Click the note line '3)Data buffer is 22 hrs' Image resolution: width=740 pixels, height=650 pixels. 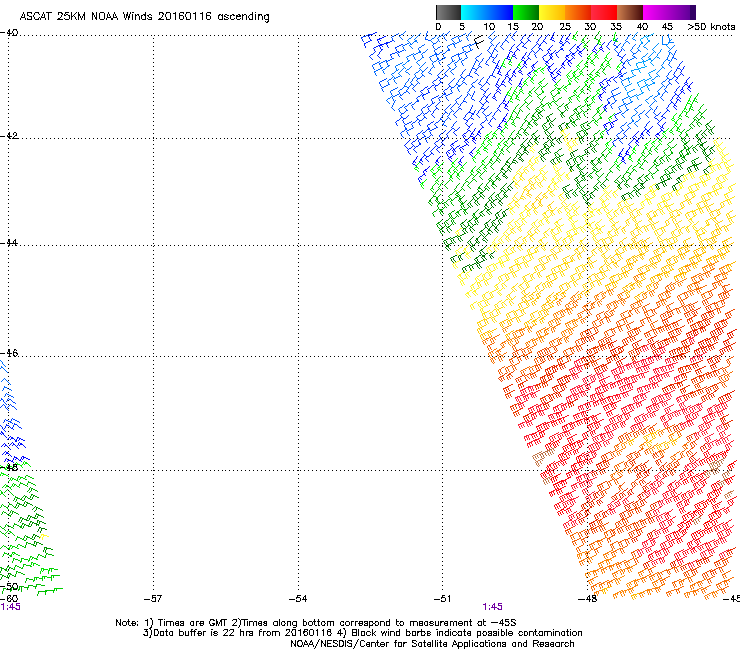tap(362, 633)
